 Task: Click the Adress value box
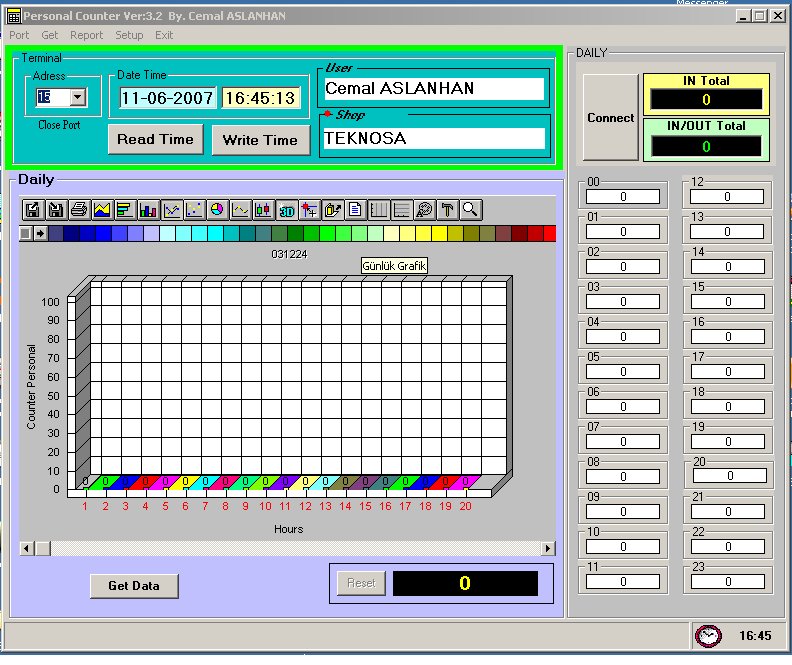click(53, 97)
